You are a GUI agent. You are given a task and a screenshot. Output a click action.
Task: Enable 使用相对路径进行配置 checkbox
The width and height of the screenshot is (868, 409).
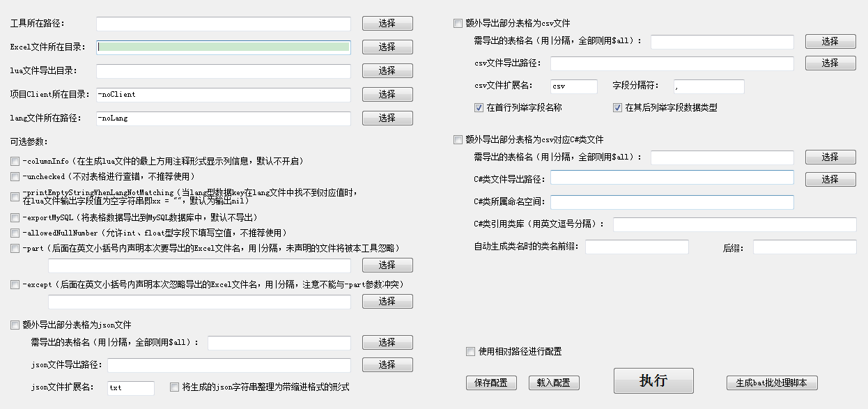[x=470, y=352]
